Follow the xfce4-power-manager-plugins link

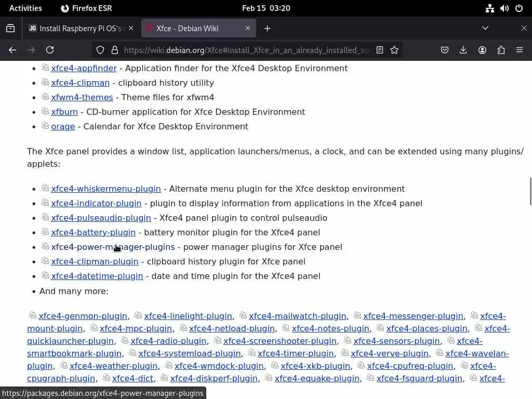point(113,247)
